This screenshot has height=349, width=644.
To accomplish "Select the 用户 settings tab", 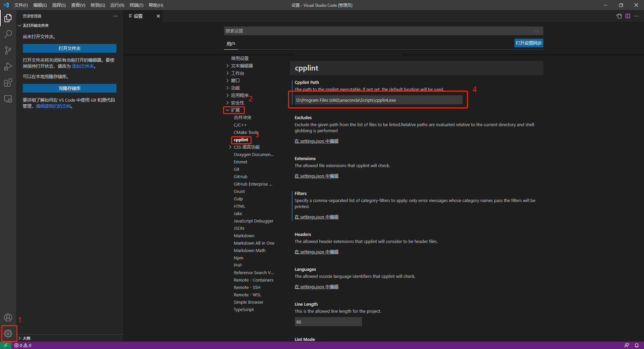I will (231, 44).
